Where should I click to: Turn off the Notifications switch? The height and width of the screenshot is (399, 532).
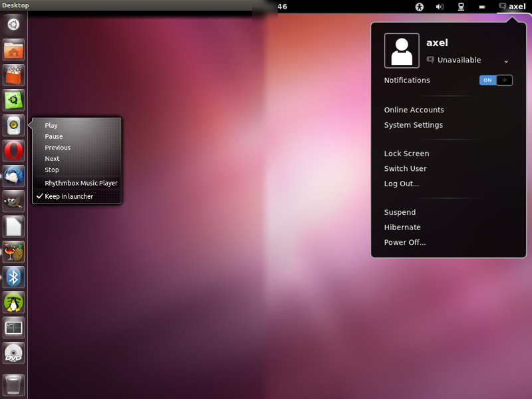(495, 80)
